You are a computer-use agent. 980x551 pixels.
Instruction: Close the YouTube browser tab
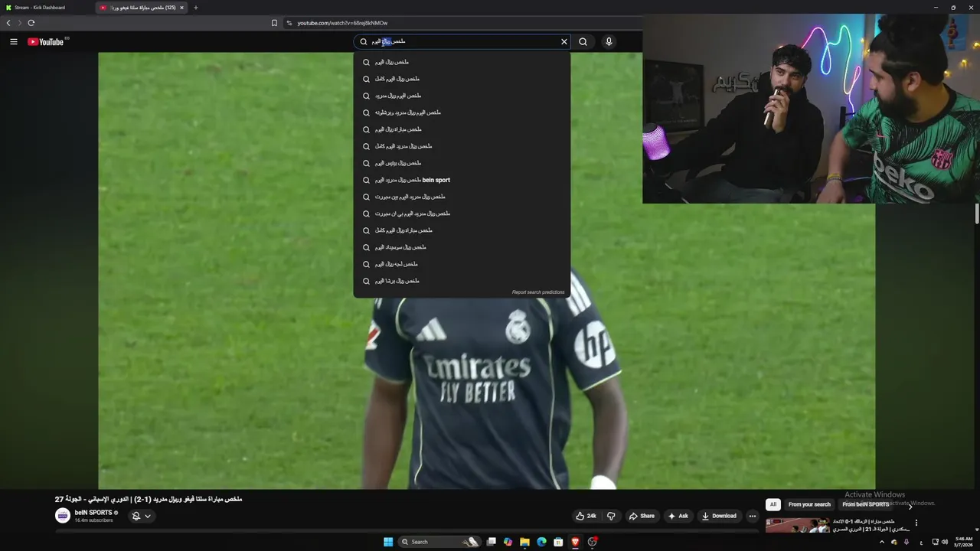[181, 8]
